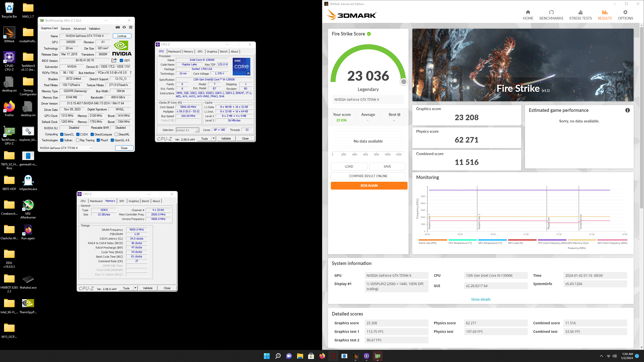The image size is (644, 362).
Task: Toggle the UEFI checkbox in GPU-Z
Action: click(121, 61)
